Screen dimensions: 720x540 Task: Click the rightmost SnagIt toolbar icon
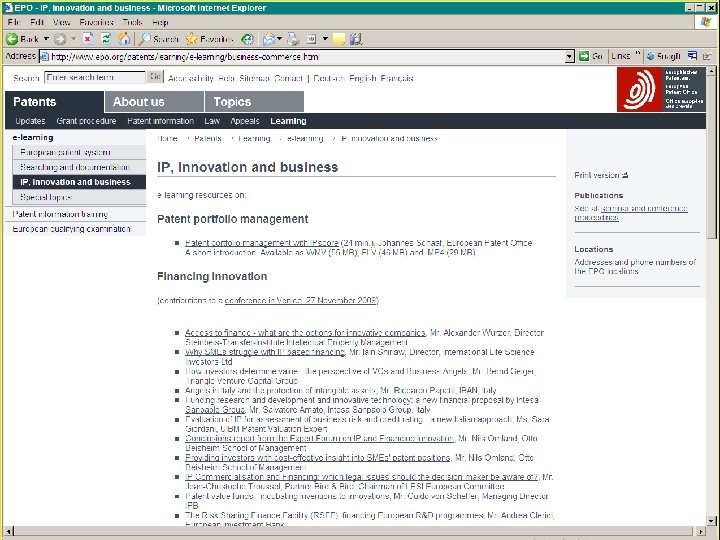[707, 56]
